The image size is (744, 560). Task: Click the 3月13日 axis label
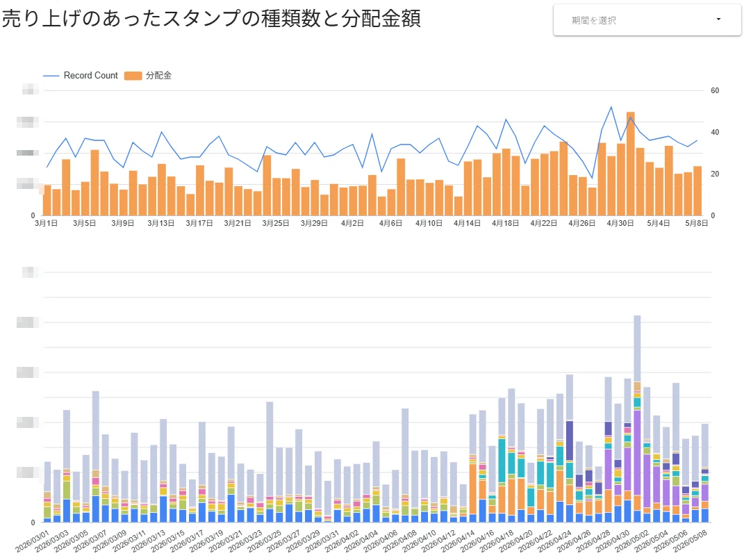(x=161, y=223)
